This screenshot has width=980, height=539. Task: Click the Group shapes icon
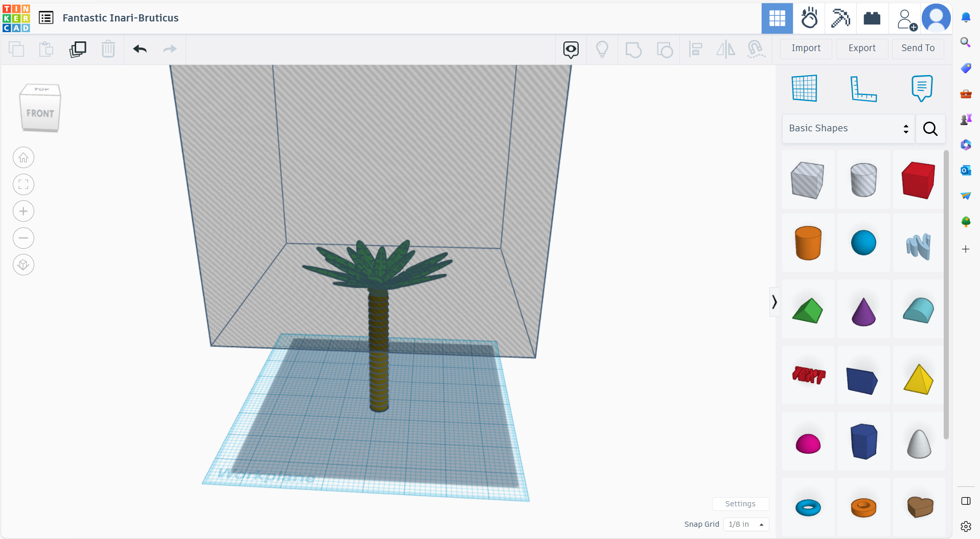click(633, 50)
